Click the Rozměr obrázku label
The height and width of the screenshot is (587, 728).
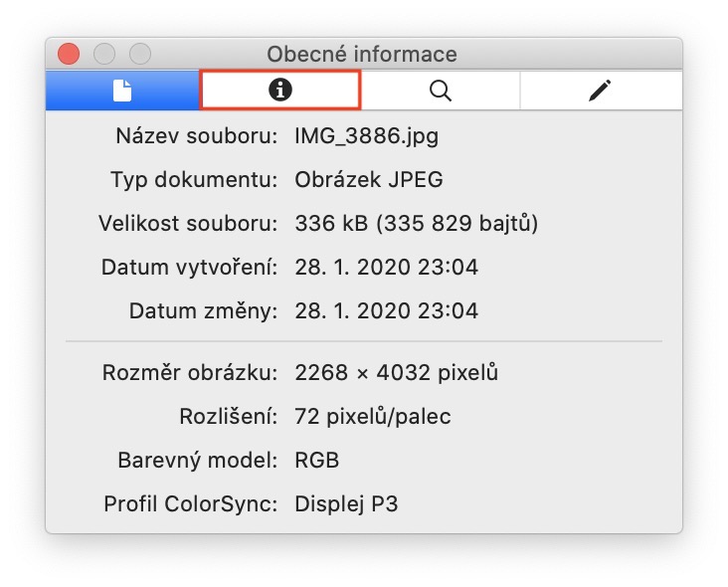click(x=190, y=373)
